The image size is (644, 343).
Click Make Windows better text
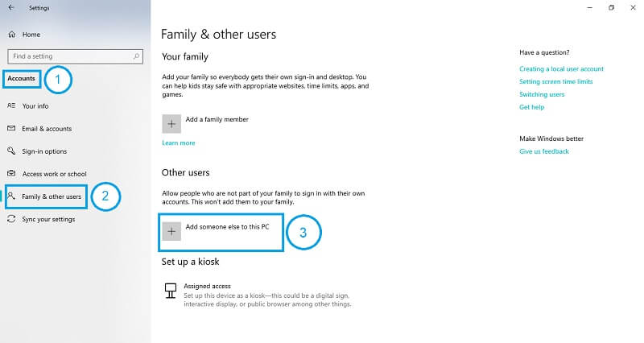[551, 138]
